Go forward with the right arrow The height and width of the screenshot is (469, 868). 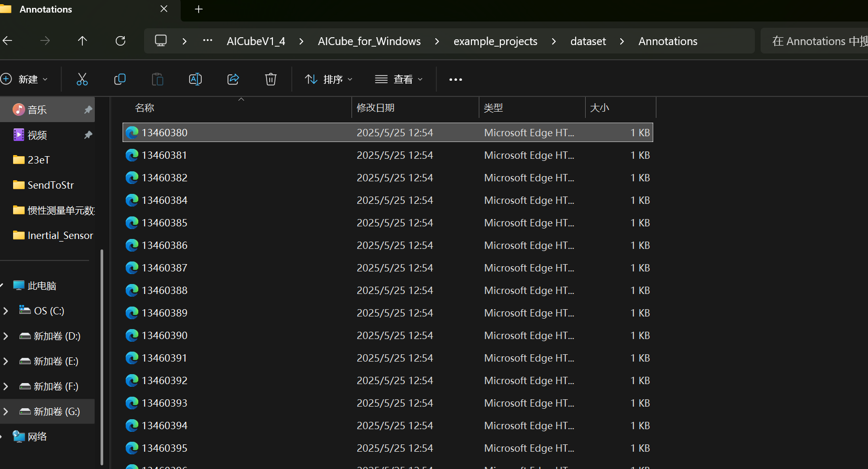(45, 41)
